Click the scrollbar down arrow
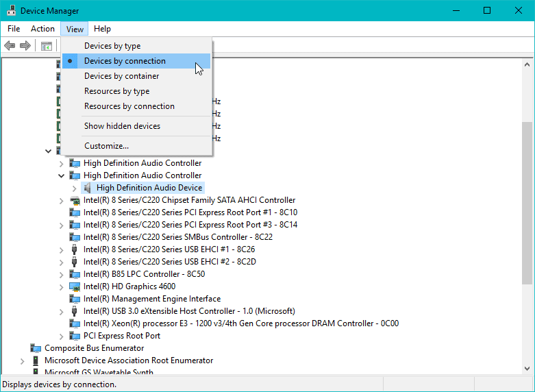Image resolution: width=535 pixels, height=392 pixels. click(x=527, y=369)
